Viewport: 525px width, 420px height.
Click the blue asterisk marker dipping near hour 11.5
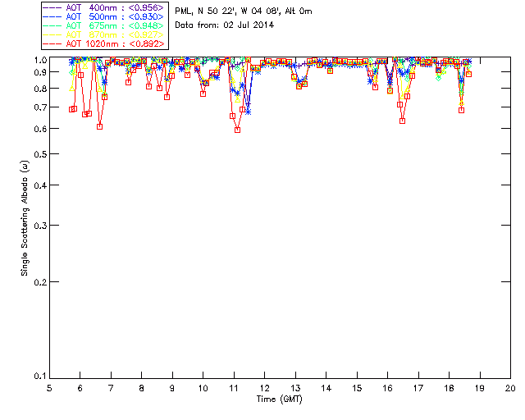pos(248,112)
